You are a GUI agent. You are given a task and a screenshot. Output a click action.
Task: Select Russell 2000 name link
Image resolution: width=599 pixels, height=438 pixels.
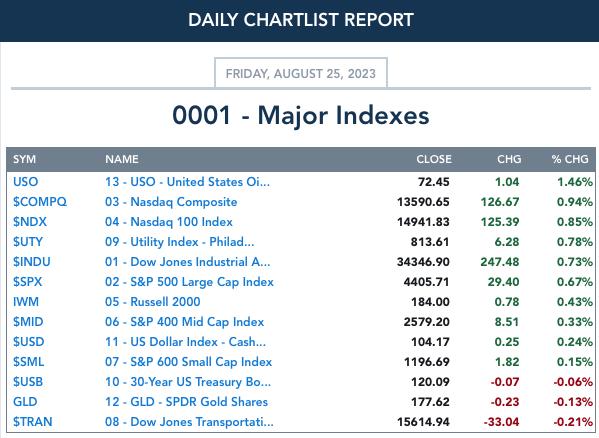pos(153,302)
